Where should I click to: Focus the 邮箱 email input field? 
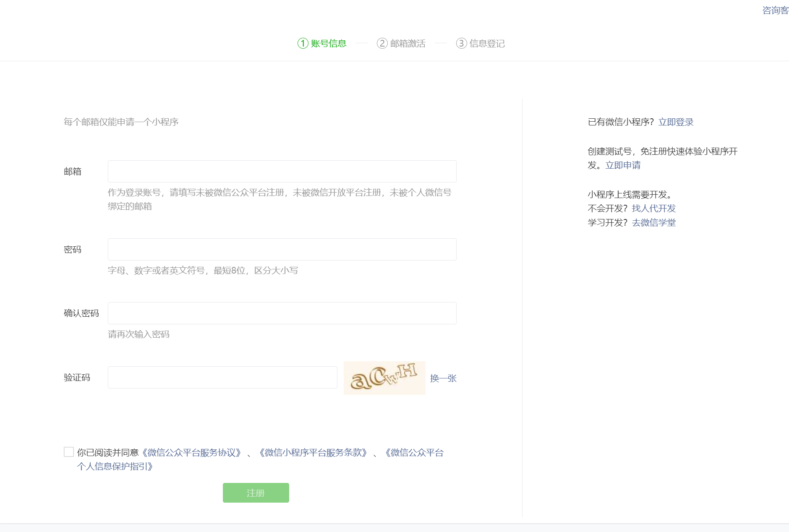coord(282,171)
